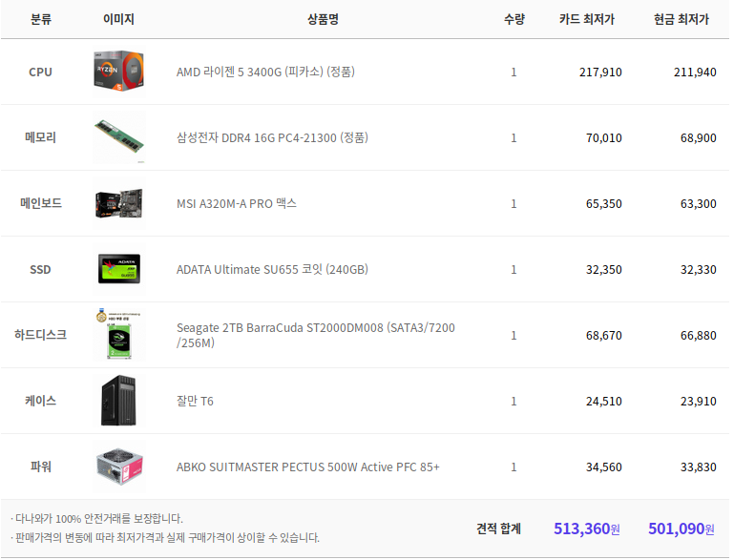Open the ABKO power supply image
Image resolution: width=734 pixels, height=560 pixels.
pos(119,467)
